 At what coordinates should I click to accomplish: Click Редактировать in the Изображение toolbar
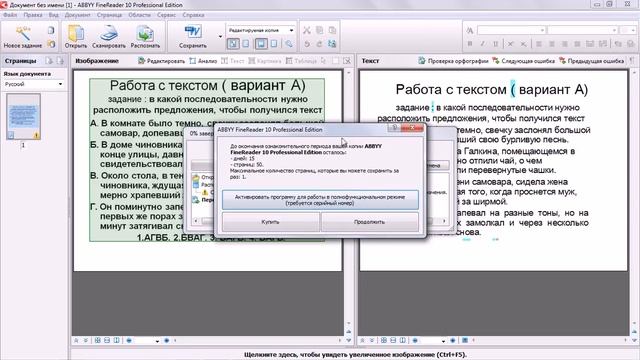162,61
